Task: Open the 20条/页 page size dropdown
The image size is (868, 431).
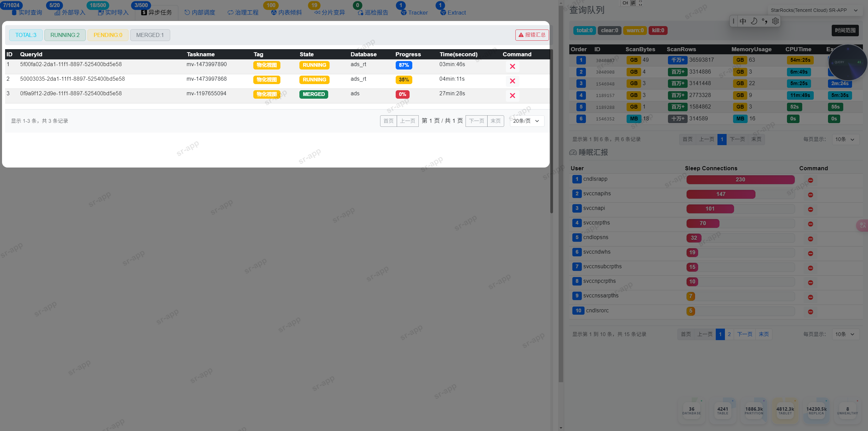Action: pos(527,121)
